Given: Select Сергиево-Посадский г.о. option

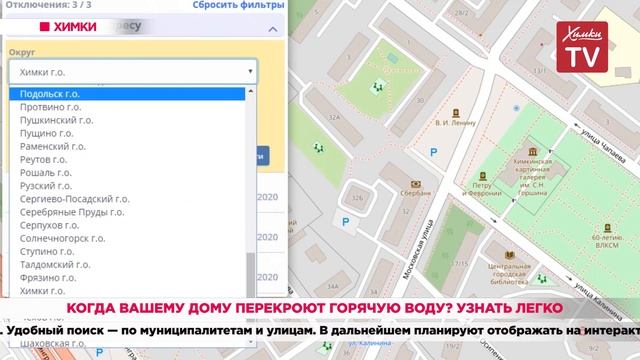Looking at the screenshot, I should (127, 199).
